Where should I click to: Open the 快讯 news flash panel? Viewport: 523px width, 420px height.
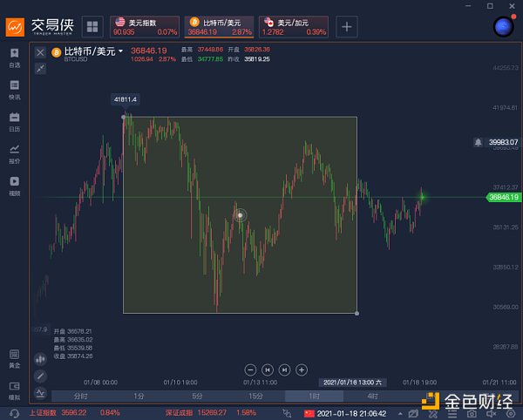click(14, 90)
